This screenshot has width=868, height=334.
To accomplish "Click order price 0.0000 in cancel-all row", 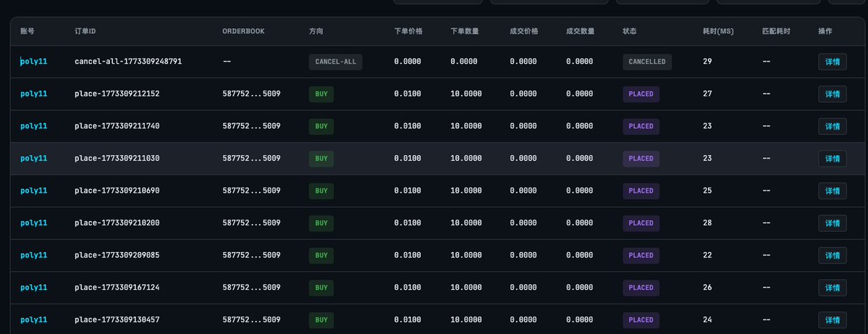I will [408, 62].
